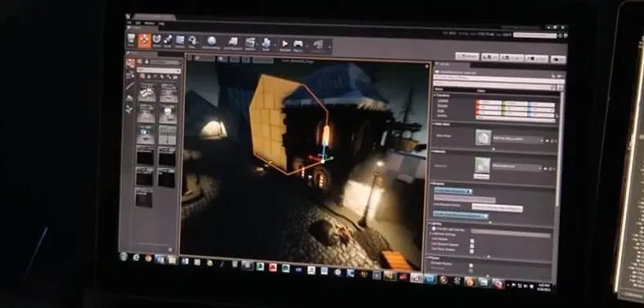Click the greyed Launch icon in toolbar
Screen dimensions: 644x308
(x=318, y=45)
